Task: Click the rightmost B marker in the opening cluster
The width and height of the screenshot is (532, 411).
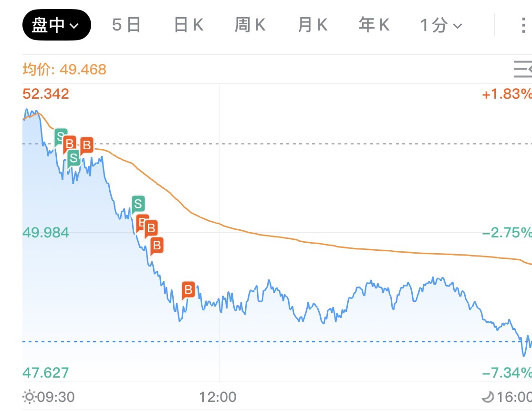Action: (x=87, y=144)
